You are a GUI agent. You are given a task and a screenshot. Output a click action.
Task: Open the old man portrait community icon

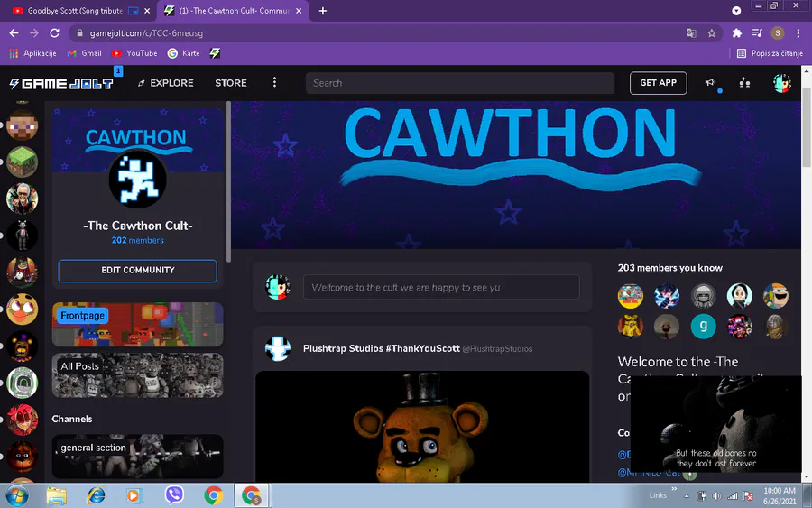22,199
